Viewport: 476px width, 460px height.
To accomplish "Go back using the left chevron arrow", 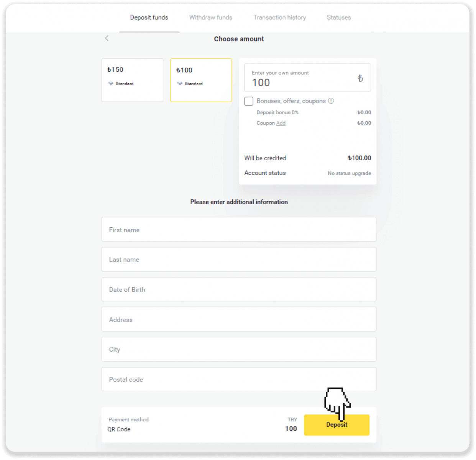I will tap(107, 38).
